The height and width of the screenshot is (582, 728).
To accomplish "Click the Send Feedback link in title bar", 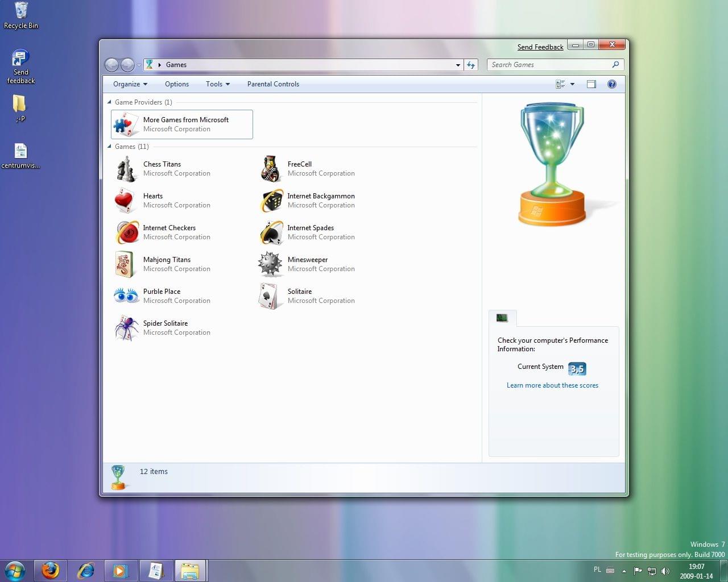I will coord(540,47).
